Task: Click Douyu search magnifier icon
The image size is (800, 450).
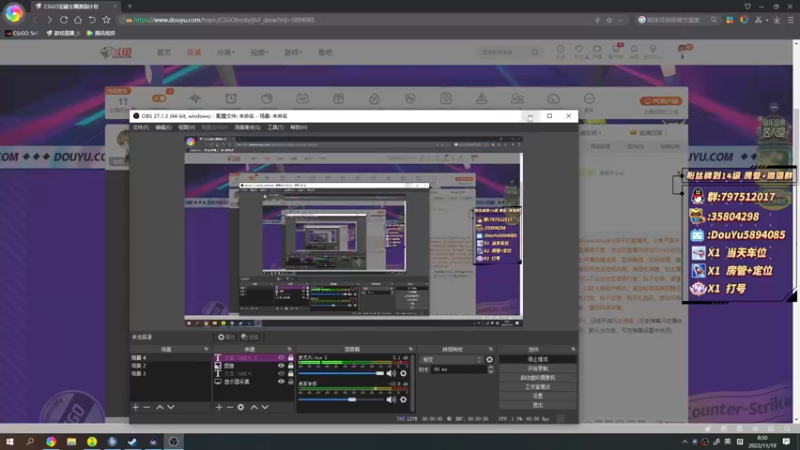Action: (x=535, y=52)
